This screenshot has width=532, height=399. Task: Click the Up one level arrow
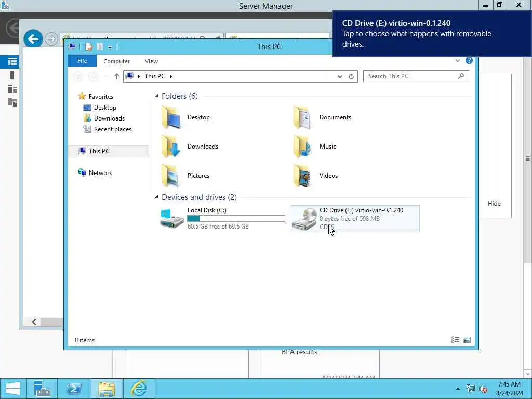pyautogui.click(x=117, y=76)
